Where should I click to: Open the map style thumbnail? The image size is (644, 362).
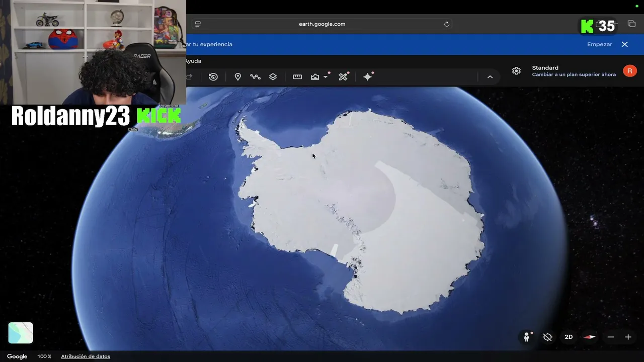coord(21,333)
